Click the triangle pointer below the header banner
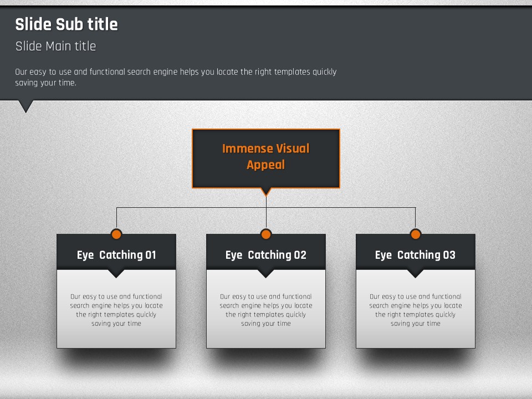Screen dimensions: 532x399 click(x=26, y=106)
